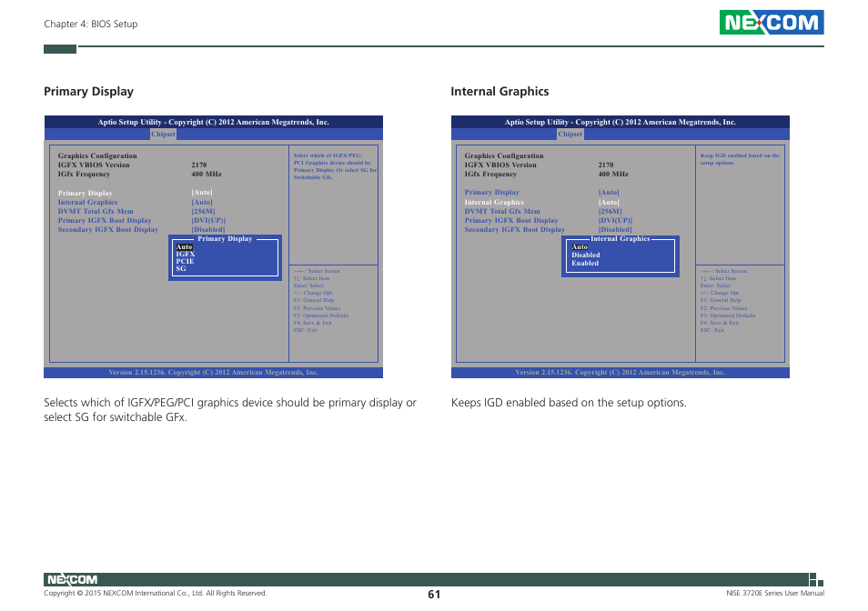Click 'Keeps IGD enabled' description paragraph
This screenshot has width=868, height=611.
pos(569,403)
